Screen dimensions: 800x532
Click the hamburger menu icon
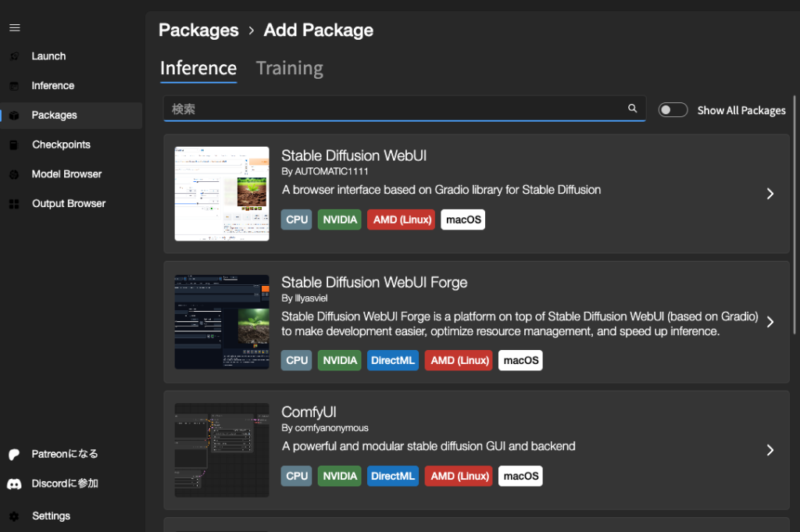click(x=14, y=28)
